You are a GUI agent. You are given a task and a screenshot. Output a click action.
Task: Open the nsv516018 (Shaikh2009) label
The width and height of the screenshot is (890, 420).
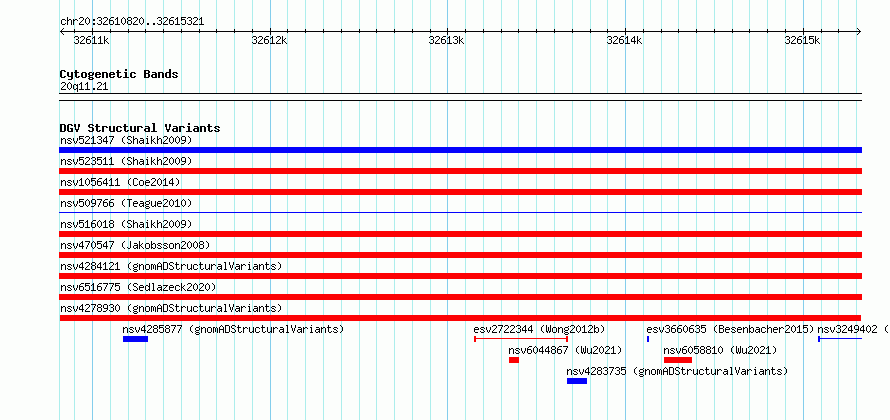pyautogui.click(x=126, y=224)
